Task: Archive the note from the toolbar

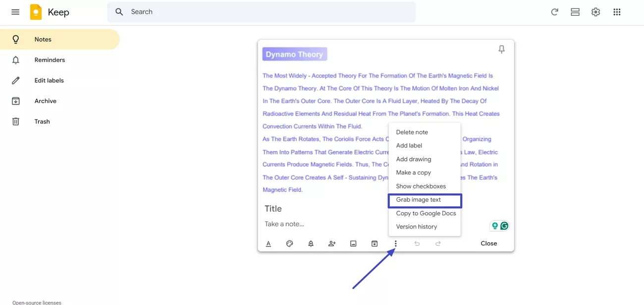Action: point(375,244)
